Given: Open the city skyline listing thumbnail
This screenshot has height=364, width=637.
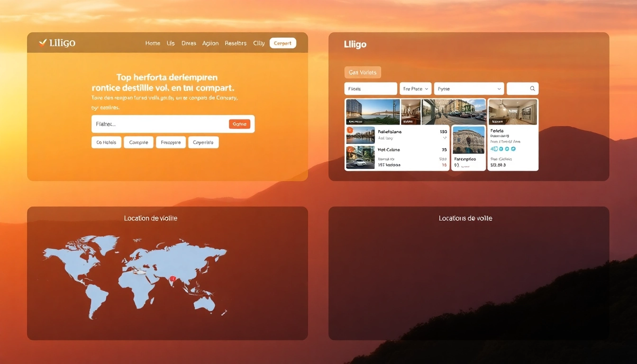Looking at the screenshot, I should [361, 135].
